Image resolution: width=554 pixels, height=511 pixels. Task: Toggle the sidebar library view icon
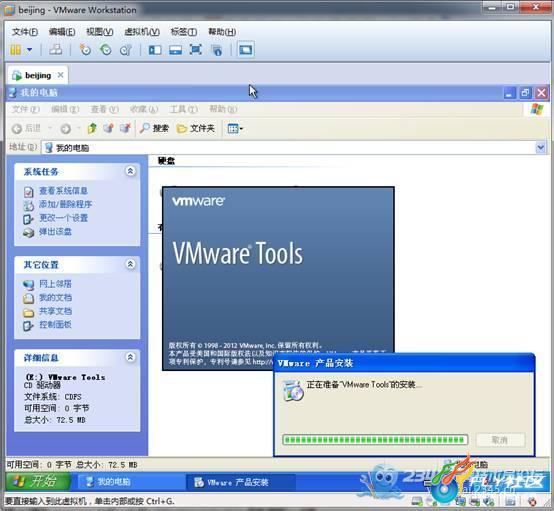point(155,50)
